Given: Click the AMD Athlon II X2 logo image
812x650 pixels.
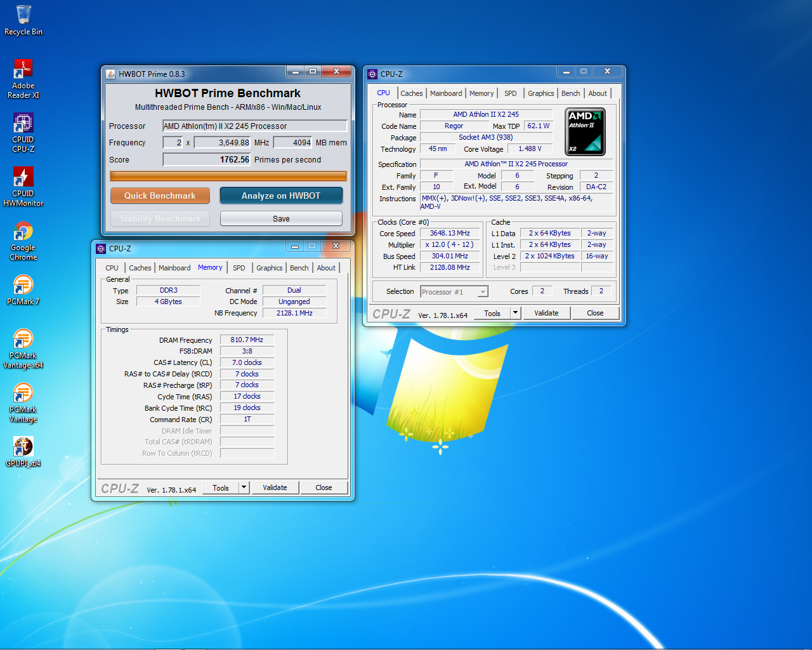Looking at the screenshot, I should [x=585, y=131].
